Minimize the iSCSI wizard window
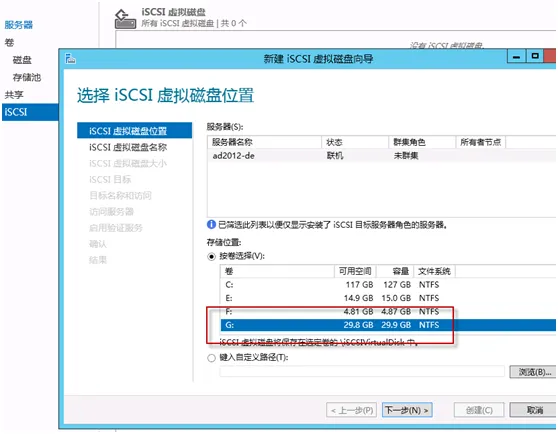 [516, 57]
